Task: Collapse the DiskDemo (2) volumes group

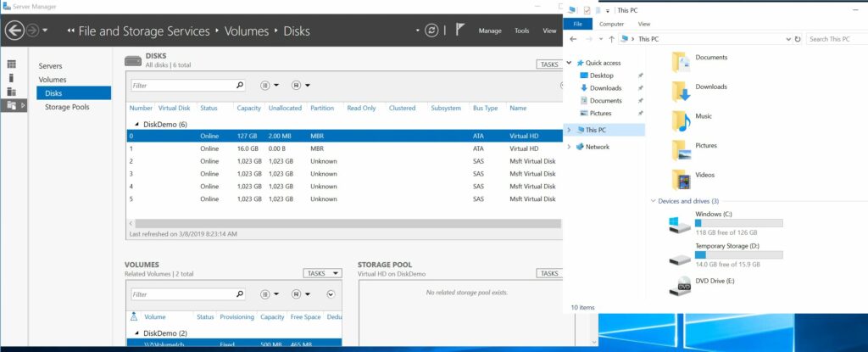Action: coord(136,333)
